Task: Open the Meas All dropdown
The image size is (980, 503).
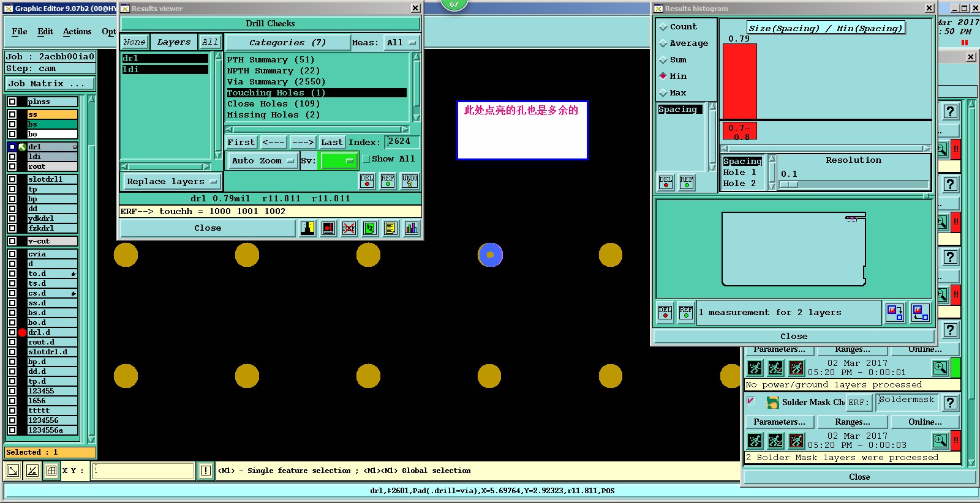Action: click(402, 43)
